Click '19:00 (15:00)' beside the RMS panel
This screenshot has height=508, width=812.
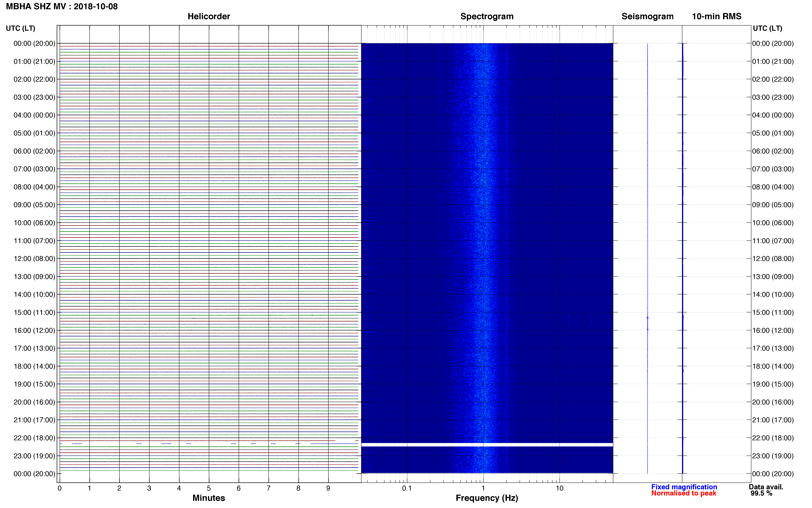click(773, 384)
